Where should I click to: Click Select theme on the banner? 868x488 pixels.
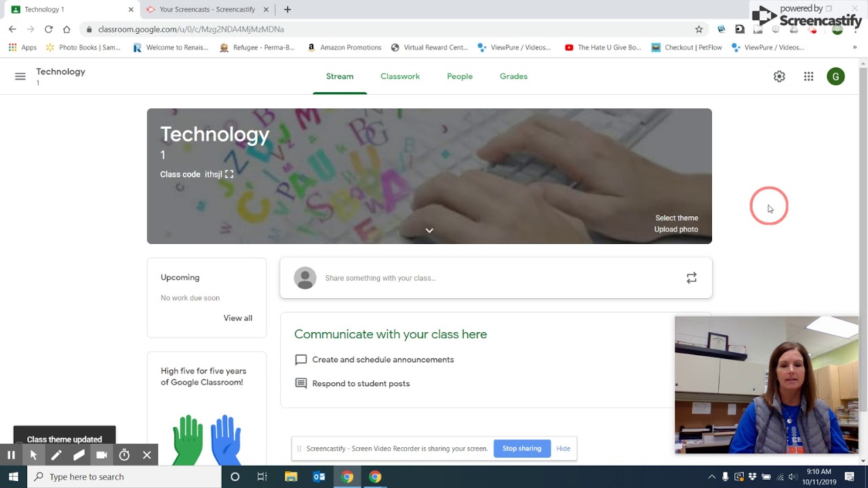677,218
